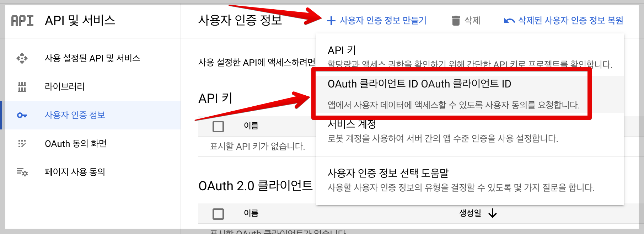This screenshot has height=234, width=644.
Task: Click the undo arrow icon for 삭제된 사용자 인증 정보 복원
Action: [x=509, y=21]
